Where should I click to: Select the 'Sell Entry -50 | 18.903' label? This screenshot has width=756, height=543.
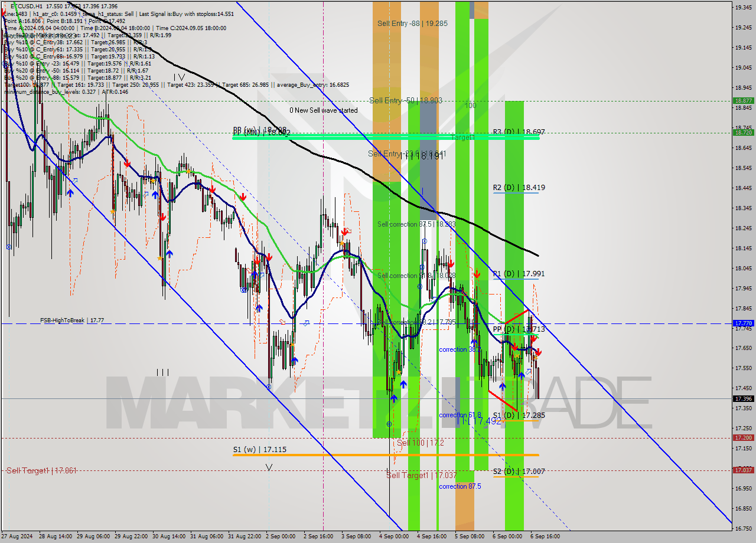(x=406, y=101)
